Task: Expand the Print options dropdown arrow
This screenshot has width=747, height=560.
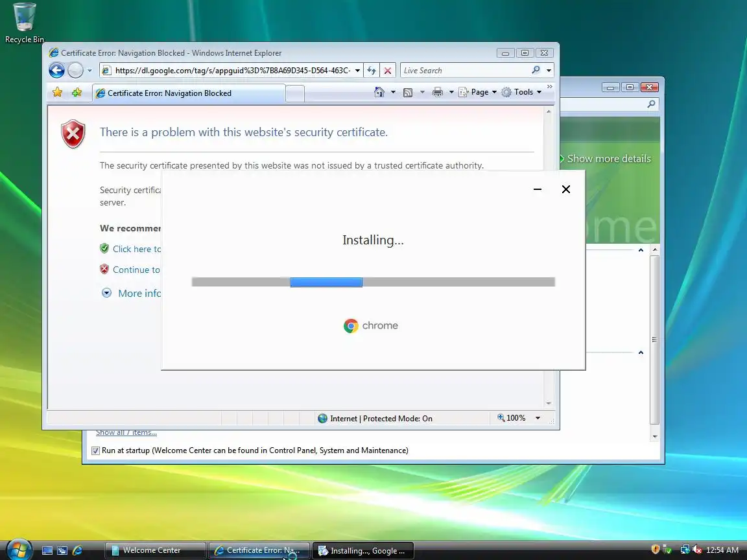Action: (451, 93)
